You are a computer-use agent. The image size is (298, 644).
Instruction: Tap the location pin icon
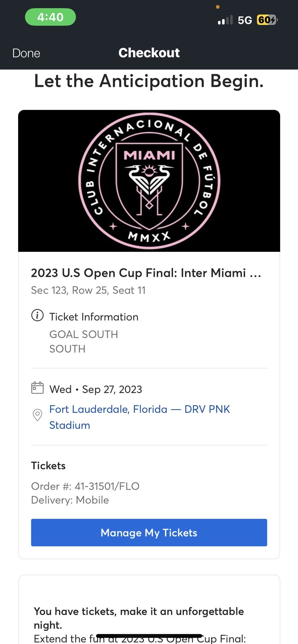(x=37, y=415)
